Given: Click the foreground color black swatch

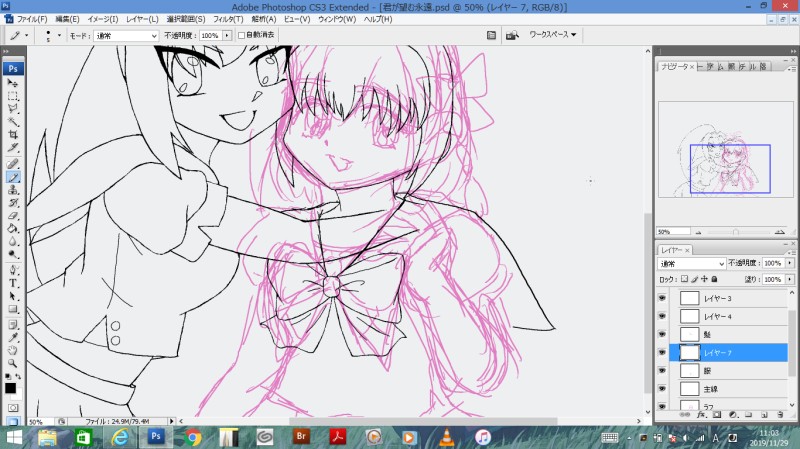Looking at the screenshot, I should tap(10, 388).
